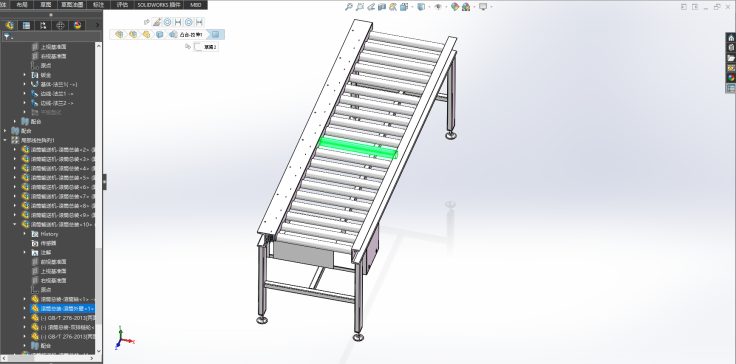
Task: Select the History tree item
Action: point(49,234)
